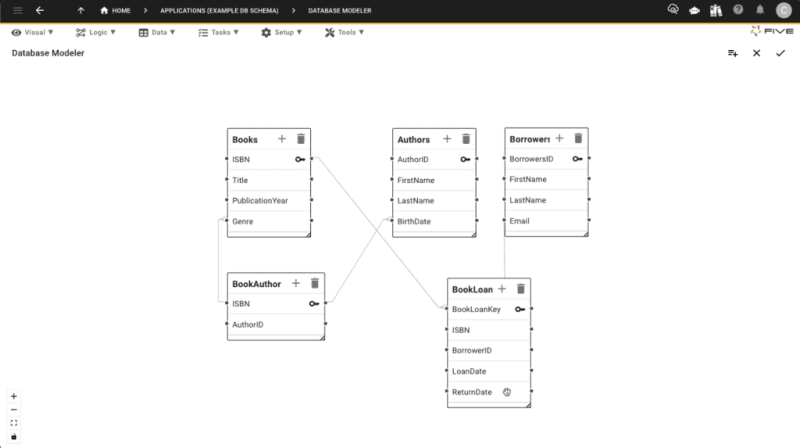Toggle the hamburger navigation menu
Screen dimensions: 800x448
coord(17,10)
